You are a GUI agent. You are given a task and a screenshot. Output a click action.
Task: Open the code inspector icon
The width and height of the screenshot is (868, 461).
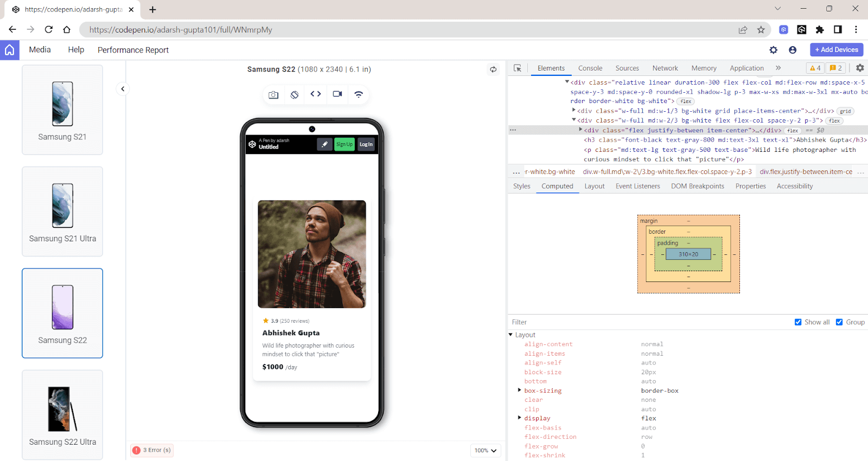click(316, 94)
